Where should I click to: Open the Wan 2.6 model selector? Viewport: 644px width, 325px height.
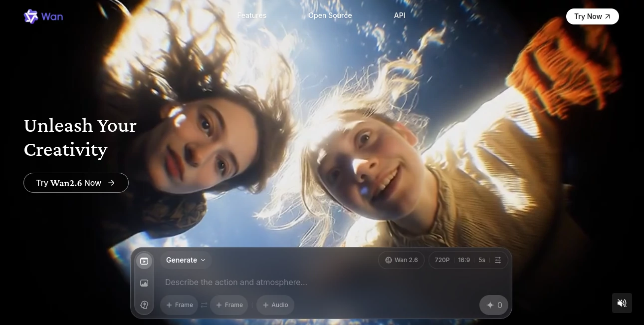[x=402, y=260]
